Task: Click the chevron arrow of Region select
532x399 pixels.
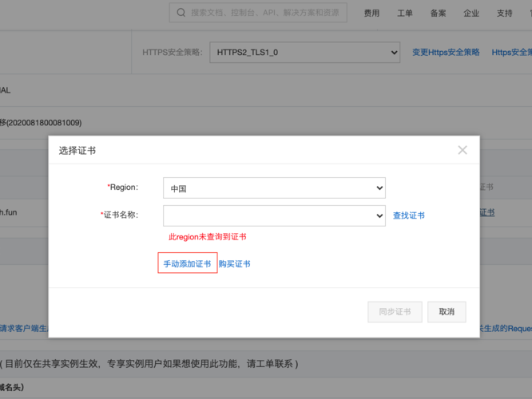Action: pos(379,188)
